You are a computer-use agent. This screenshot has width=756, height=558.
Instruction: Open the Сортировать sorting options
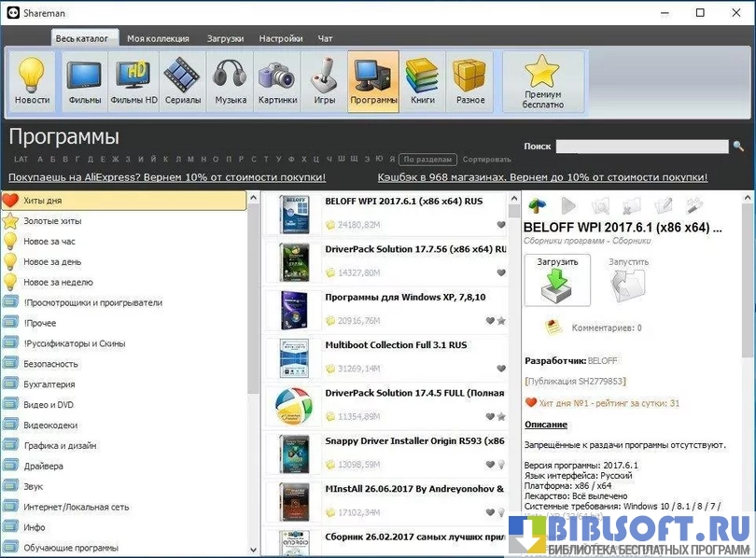pyautogui.click(x=486, y=160)
